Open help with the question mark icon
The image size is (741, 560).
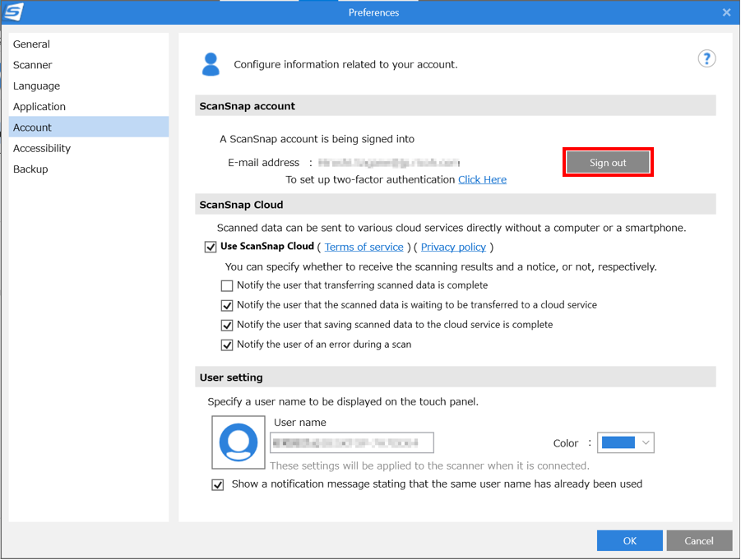pyautogui.click(x=706, y=58)
